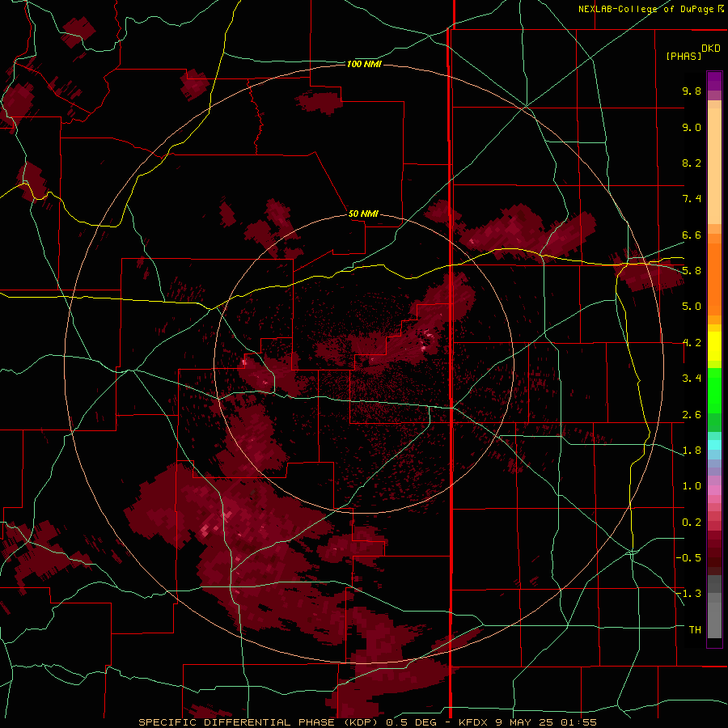This screenshot has height=728, width=728.
Task: Click the 9.8 value on the color scale
Action: (692, 91)
